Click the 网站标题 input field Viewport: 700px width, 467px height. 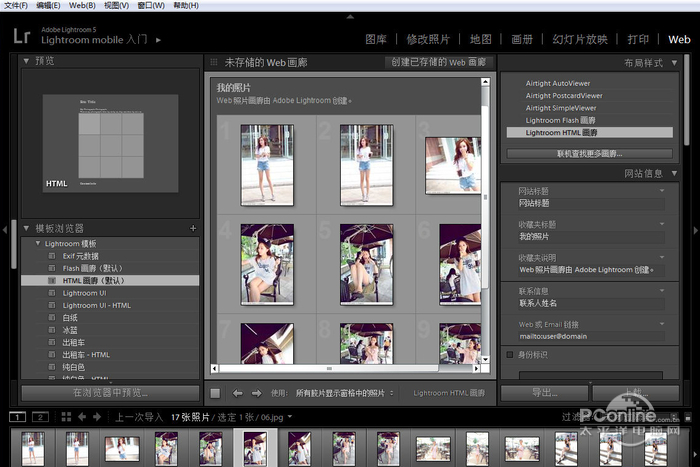coord(590,203)
